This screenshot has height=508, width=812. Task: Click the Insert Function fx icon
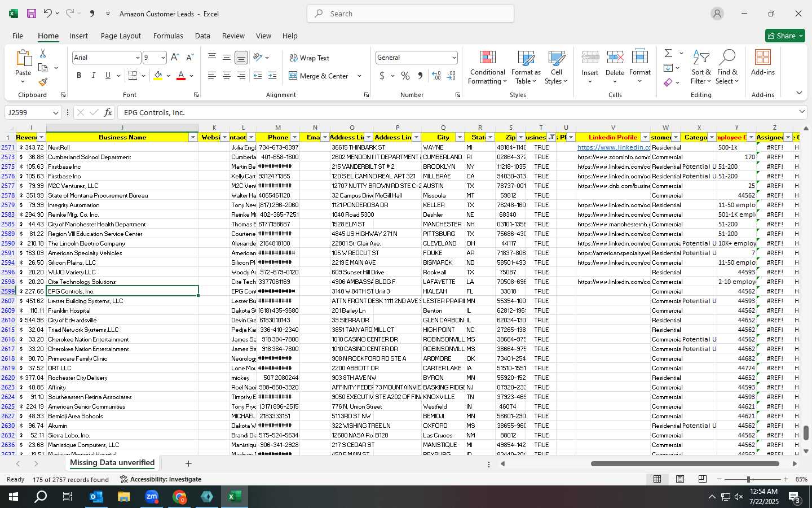tap(108, 112)
